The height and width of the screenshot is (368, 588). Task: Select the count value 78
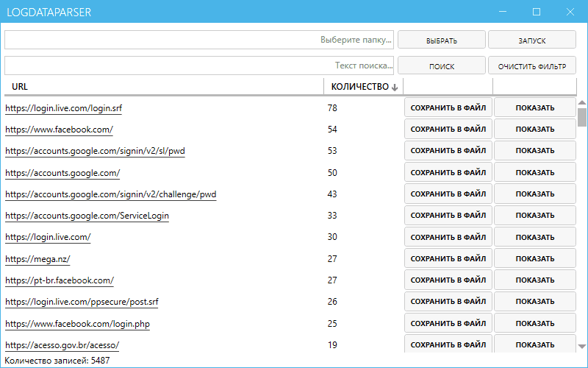click(x=332, y=108)
